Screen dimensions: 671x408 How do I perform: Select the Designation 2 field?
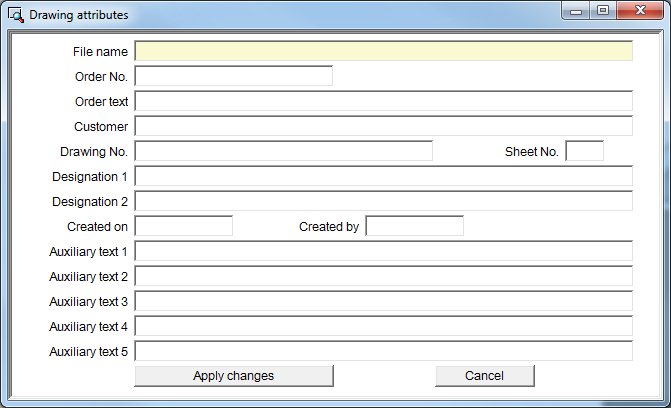tap(383, 201)
